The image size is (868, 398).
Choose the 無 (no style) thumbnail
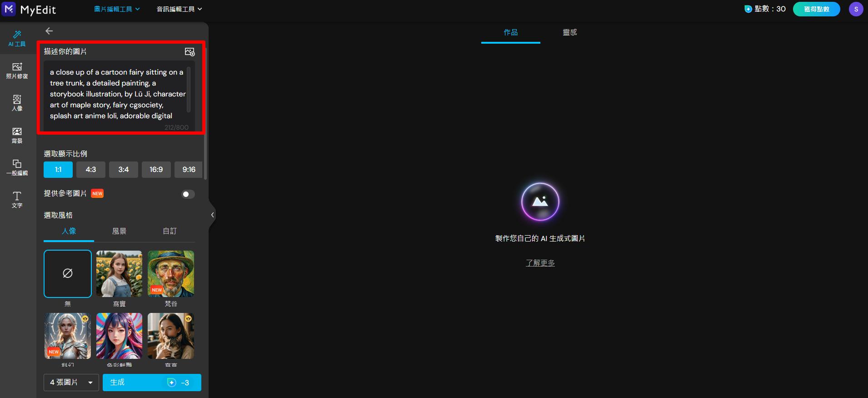tap(68, 274)
